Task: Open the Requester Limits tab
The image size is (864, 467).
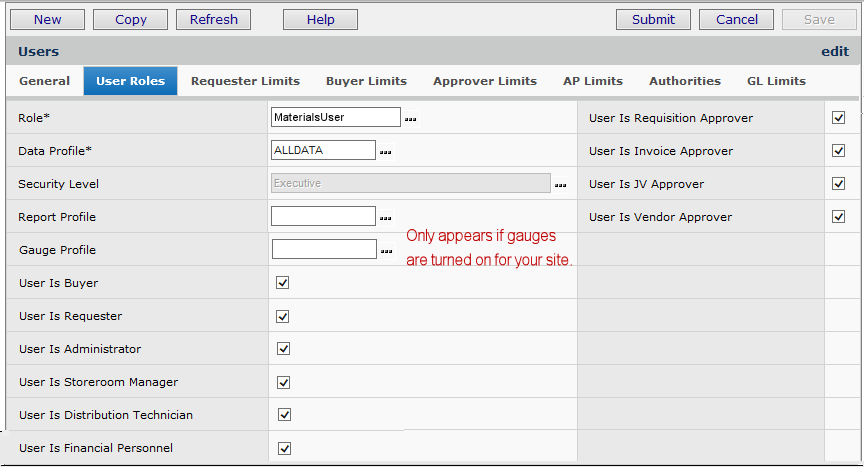Action: [x=245, y=81]
